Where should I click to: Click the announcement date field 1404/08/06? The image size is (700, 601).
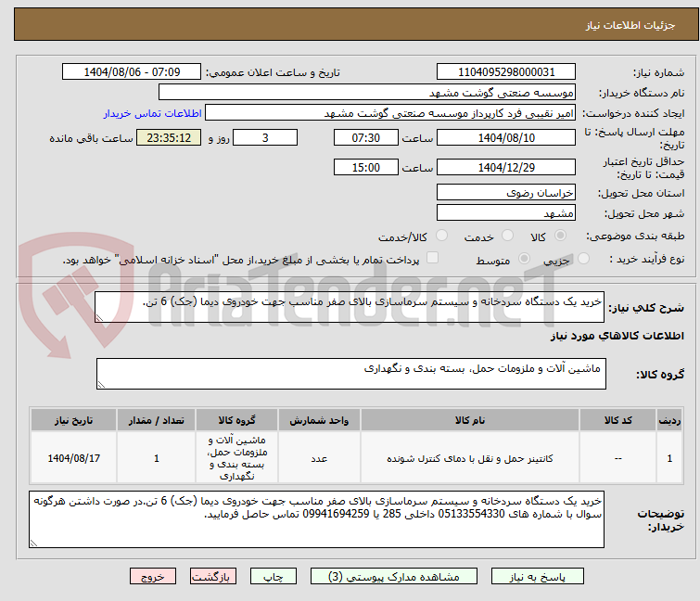[x=132, y=72]
